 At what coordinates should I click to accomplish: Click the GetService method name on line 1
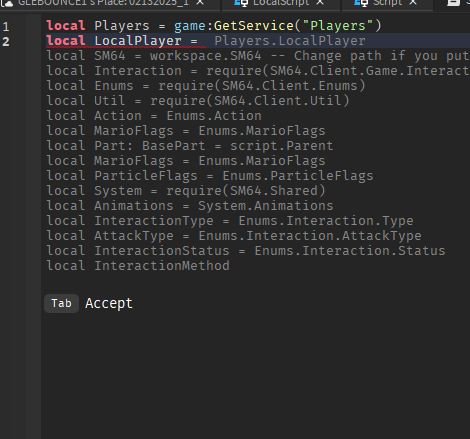click(254, 26)
